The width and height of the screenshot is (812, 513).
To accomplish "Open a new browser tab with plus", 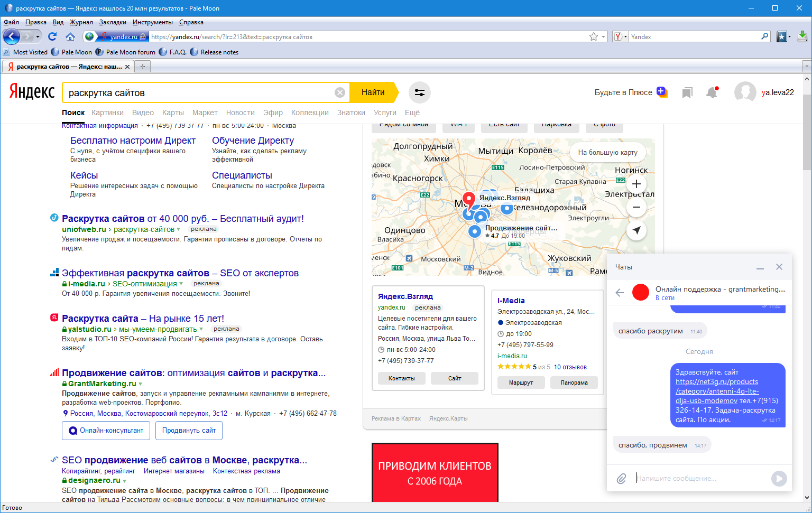I will point(142,67).
